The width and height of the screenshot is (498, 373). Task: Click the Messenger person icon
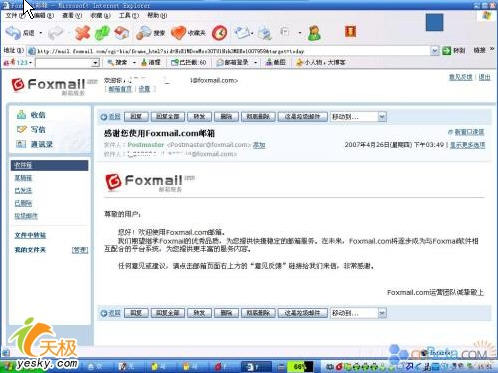point(315,33)
